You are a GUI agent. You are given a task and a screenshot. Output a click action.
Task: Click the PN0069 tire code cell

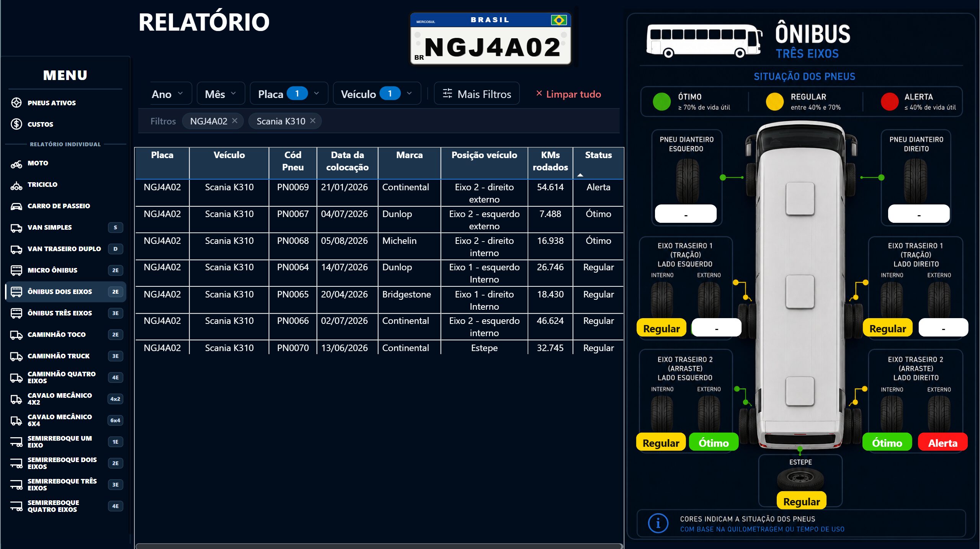click(293, 193)
